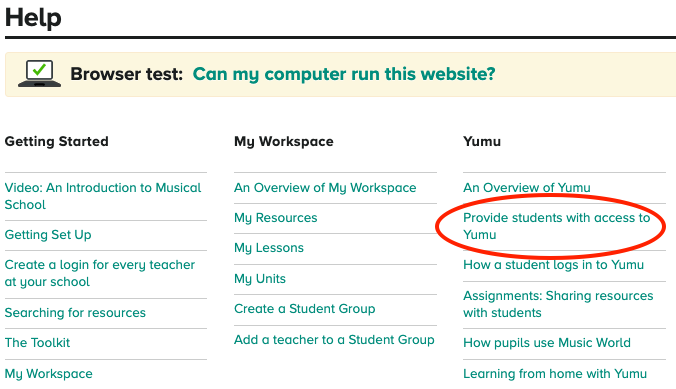Open Searching for resources help link
The width and height of the screenshot is (676, 389).
[75, 312]
